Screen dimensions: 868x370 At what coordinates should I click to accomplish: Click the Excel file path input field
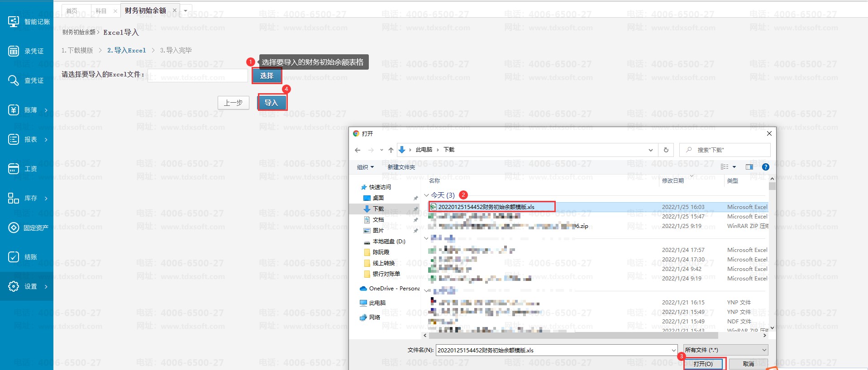coord(198,76)
